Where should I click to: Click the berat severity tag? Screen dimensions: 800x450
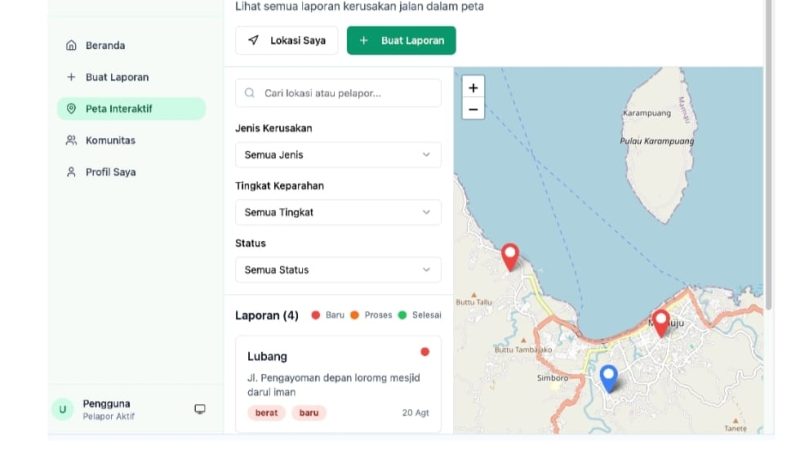[266, 413]
